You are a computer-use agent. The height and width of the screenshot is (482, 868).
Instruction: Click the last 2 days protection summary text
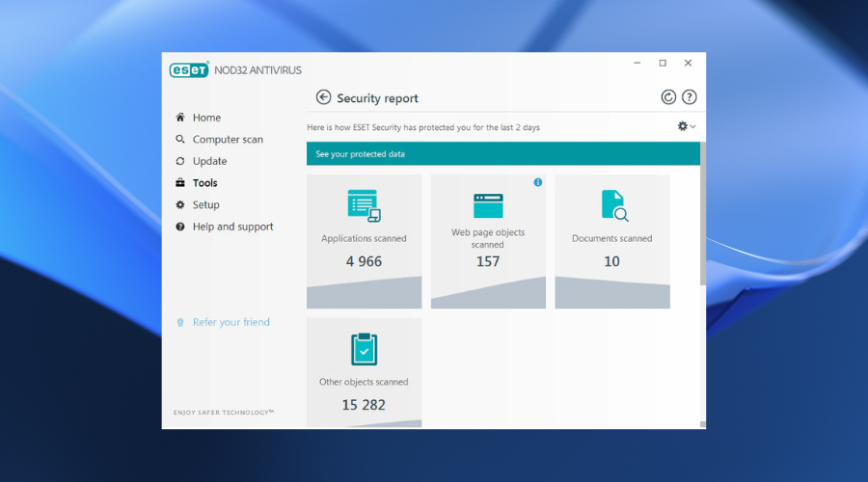click(423, 127)
